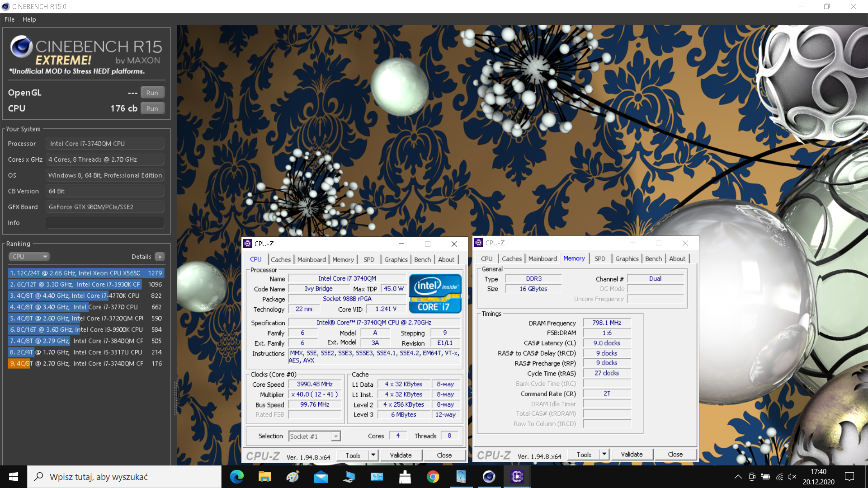Open SPD tab in left CPU-Z window
868x488 pixels.
[369, 259]
